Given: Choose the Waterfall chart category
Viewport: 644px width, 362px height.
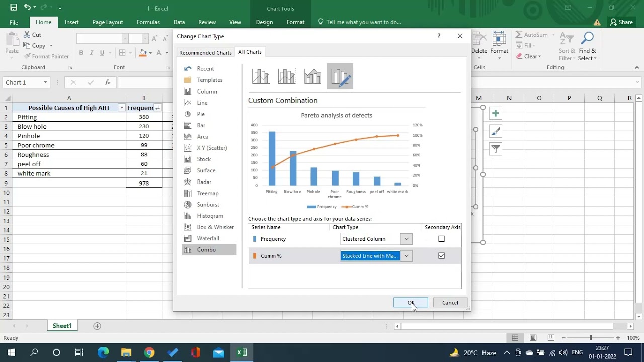Looking at the screenshot, I should point(208,238).
